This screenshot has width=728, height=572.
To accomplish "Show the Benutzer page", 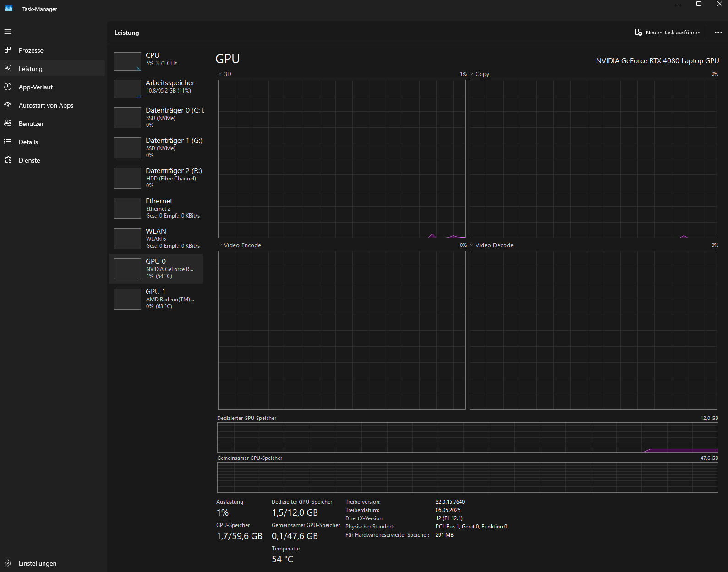I will click(53, 124).
